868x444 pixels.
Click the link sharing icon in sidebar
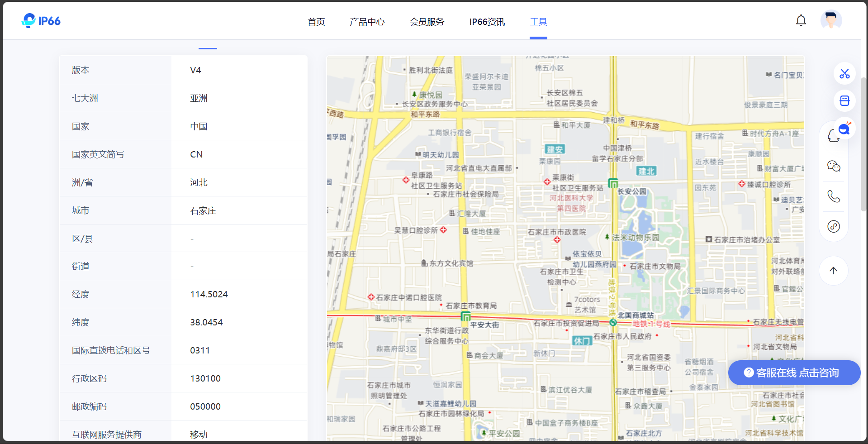pyautogui.click(x=834, y=226)
